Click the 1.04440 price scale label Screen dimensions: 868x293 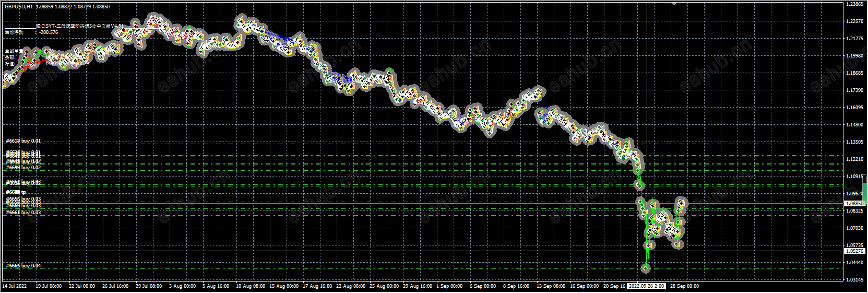(854, 263)
